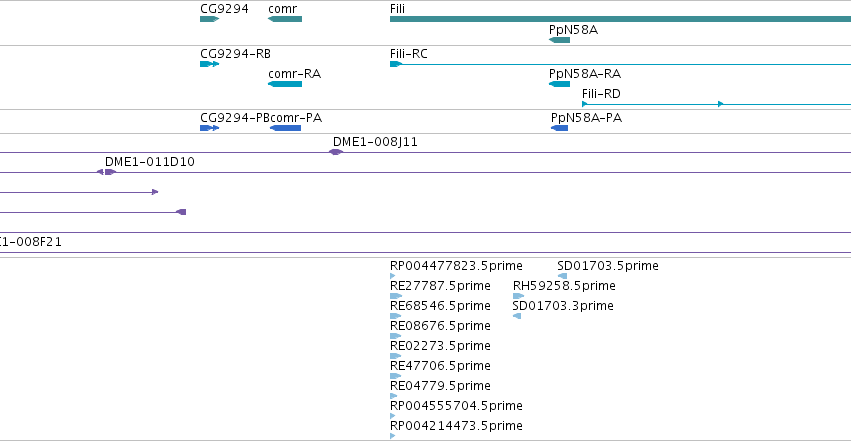Click the RE08676.5prime label text

[x=440, y=326]
